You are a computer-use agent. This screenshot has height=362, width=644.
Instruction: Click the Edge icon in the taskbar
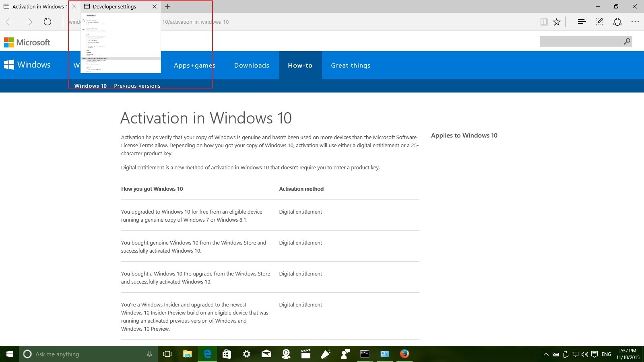(207, 354)
